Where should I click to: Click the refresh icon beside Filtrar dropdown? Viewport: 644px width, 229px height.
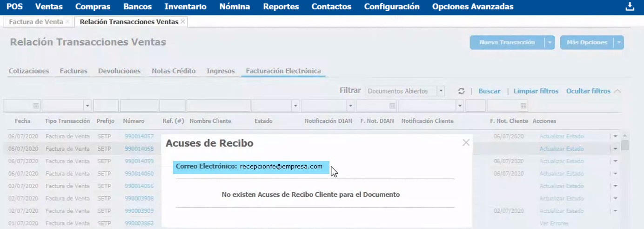tap(461, 91)
